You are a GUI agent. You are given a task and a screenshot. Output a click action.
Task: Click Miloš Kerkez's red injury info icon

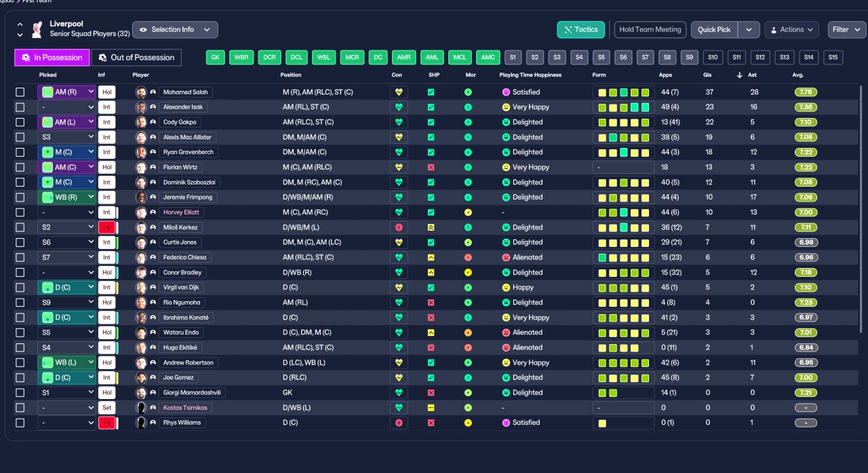point(106,227)
